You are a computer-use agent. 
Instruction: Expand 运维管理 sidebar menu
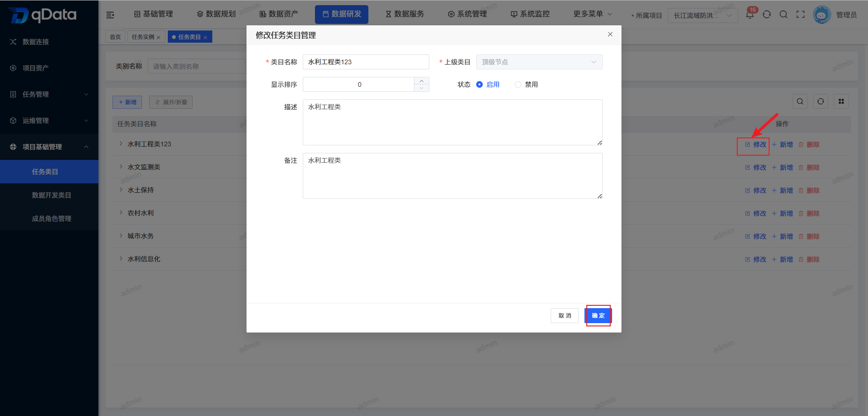point(49,121)
